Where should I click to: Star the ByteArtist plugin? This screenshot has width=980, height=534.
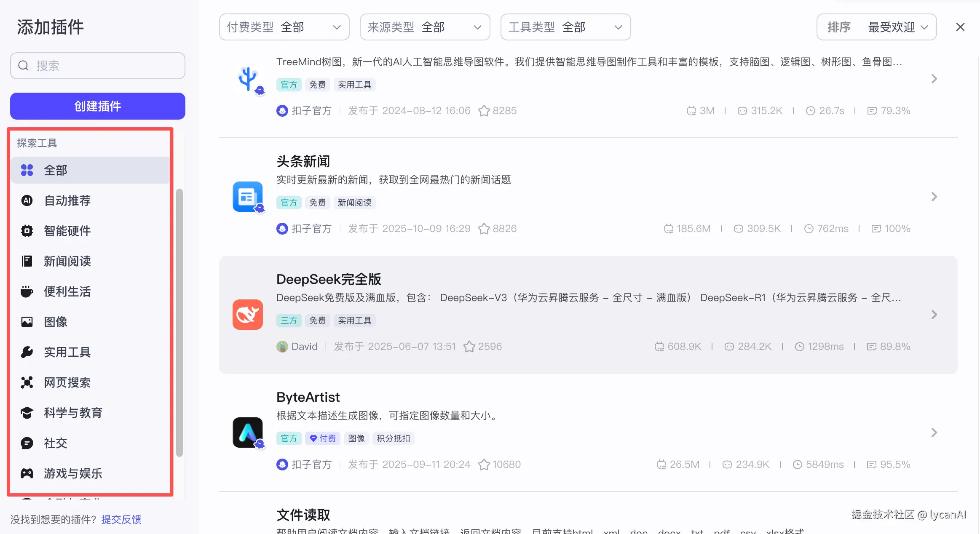483,464
